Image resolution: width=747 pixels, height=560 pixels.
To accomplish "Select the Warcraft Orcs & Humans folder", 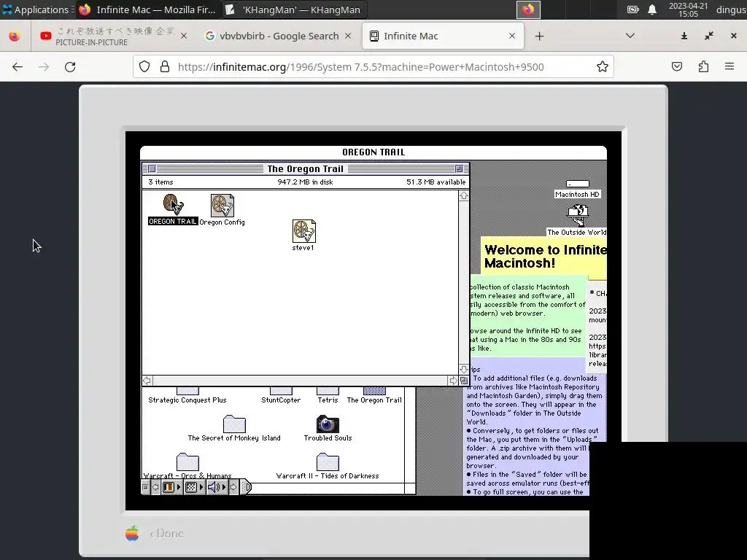I will tap(187, 462).
